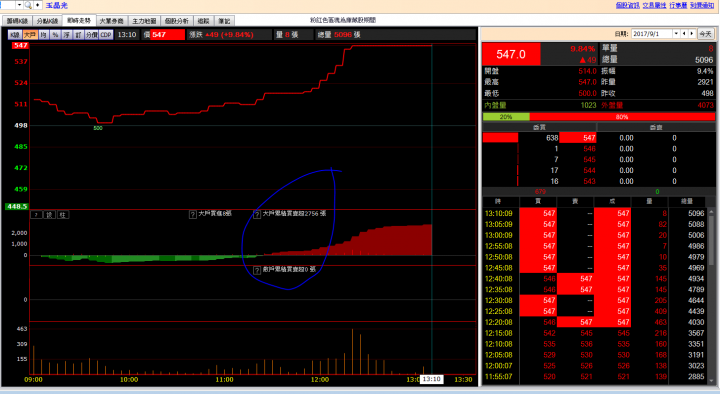Toggle the 訂 button in chart toolbar

click(79, 35)
